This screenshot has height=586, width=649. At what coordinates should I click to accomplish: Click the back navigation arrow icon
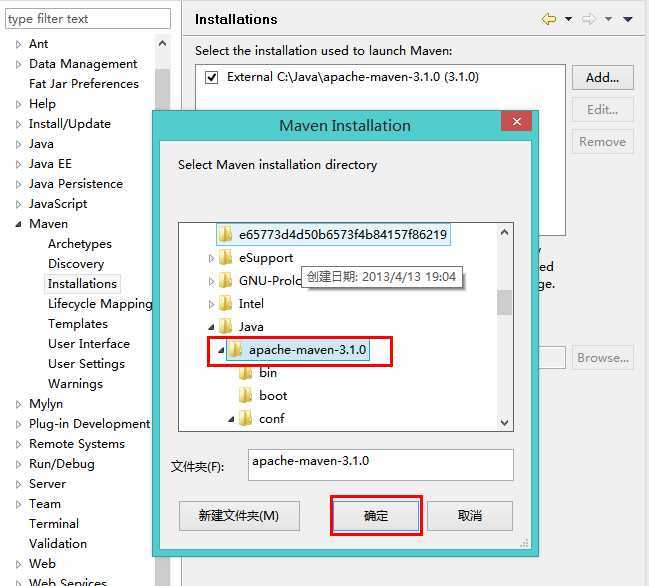point(549,19)
